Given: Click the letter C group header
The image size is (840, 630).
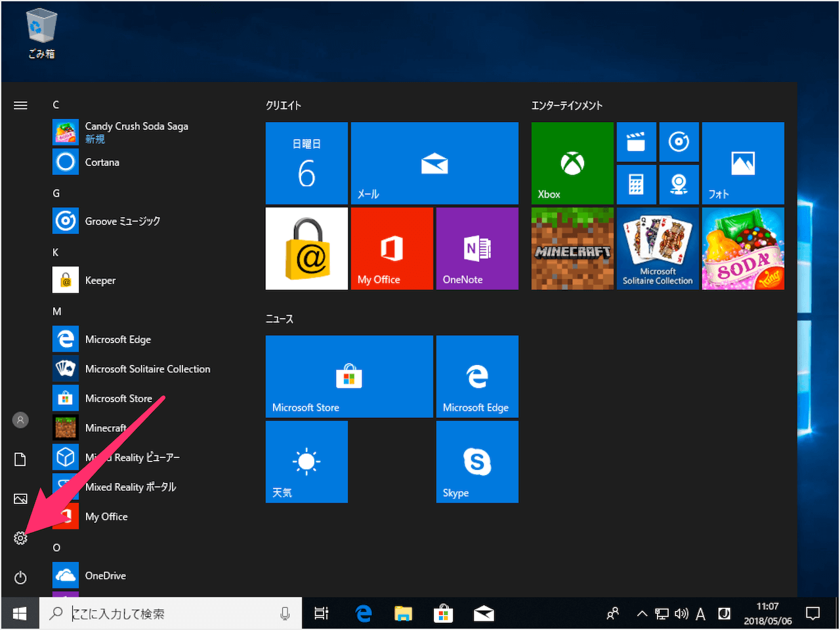Looking at the screenshot, I should (x=56, y=105).
